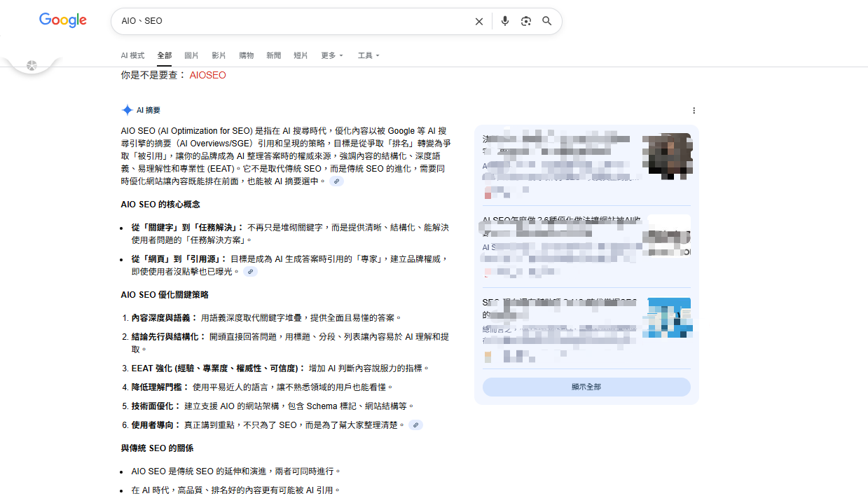Open third source card thumbnail
The width and height of the screenshot is (868, 496).
click(669, 318)
